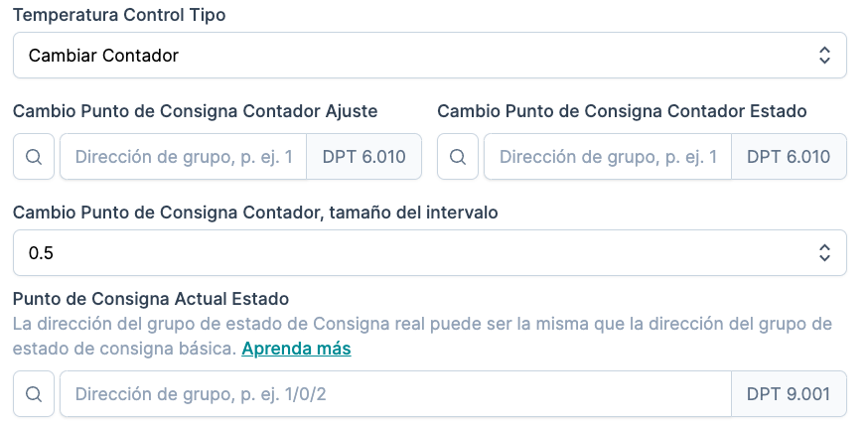The width and height of the screenshot is (868, 428).
Task: Click up-down chevron on Cambiar Contador selector
Action: click(824, 56)
